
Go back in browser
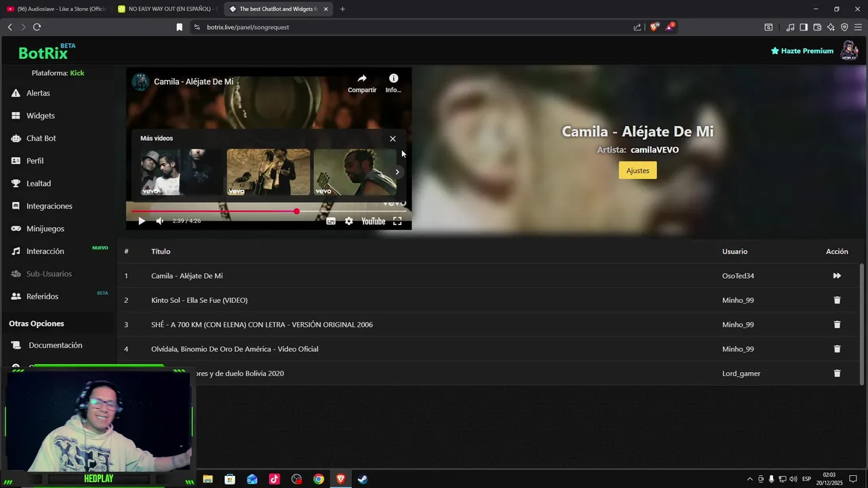[9, 27]
